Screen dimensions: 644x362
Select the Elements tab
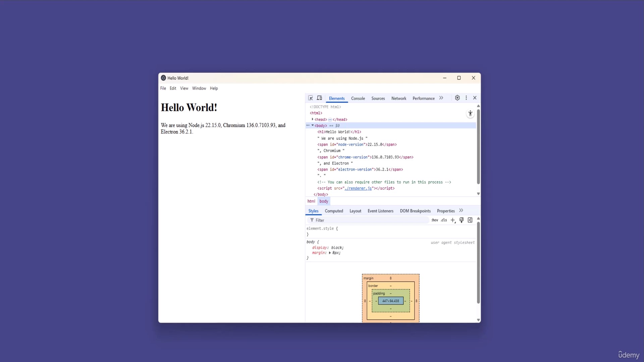click(x=336, y=98)
